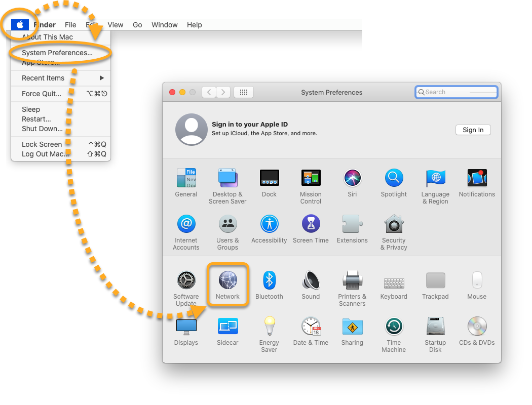The height and width of the screenshot is (405, 532).
Task: Open Extensions preferences
Action: 352,229
